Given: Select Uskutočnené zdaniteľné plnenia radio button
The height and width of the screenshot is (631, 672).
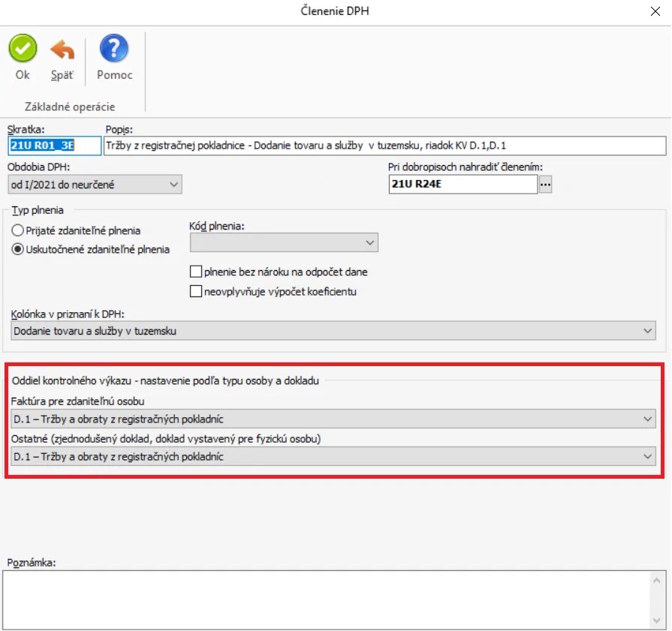Looking at the screenshot, I should (17, 249).
